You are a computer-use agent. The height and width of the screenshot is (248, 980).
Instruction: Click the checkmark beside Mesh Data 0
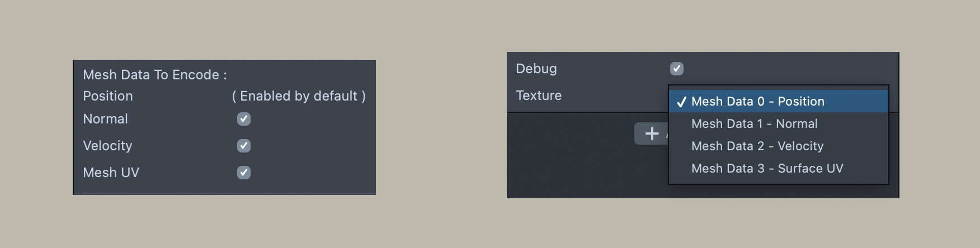point(681,102)
